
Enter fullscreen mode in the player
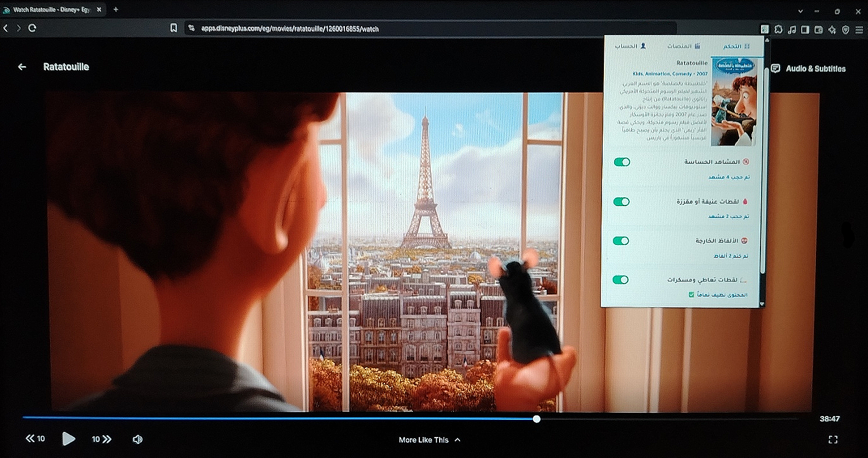coord(833,440)
